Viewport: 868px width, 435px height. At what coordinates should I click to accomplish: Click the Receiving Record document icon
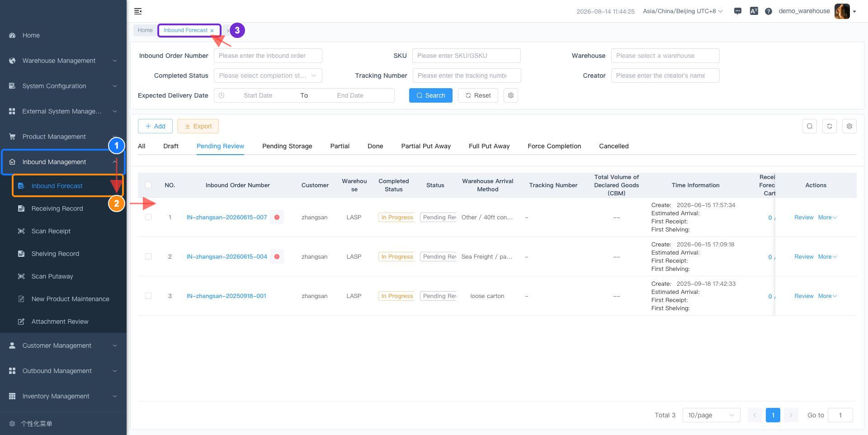pyautogui.click(x=21, y=208)
